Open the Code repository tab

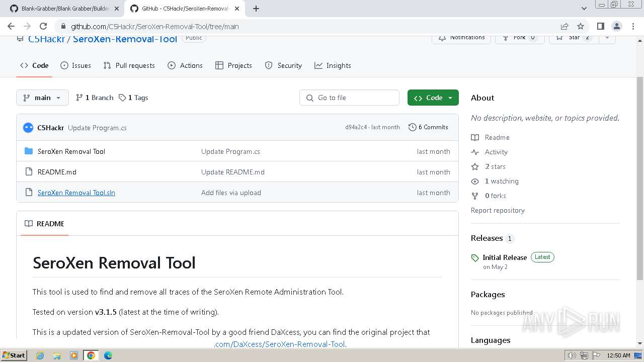coord(34,65)
